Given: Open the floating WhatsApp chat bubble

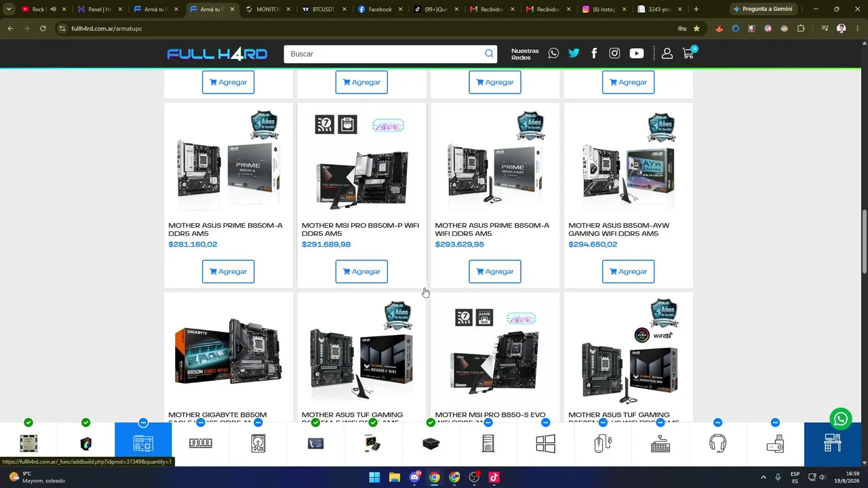Looking at the screenshot, I should coord(841,419).
